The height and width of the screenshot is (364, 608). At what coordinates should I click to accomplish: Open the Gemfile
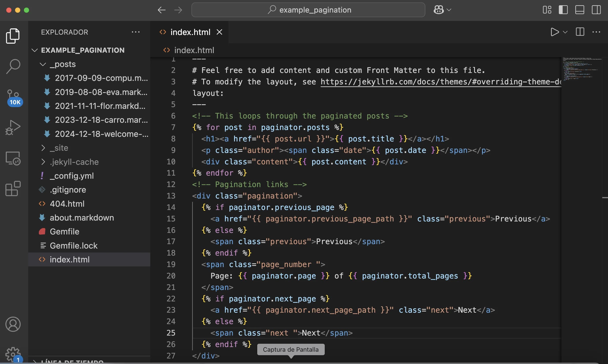tap(89, 232)
